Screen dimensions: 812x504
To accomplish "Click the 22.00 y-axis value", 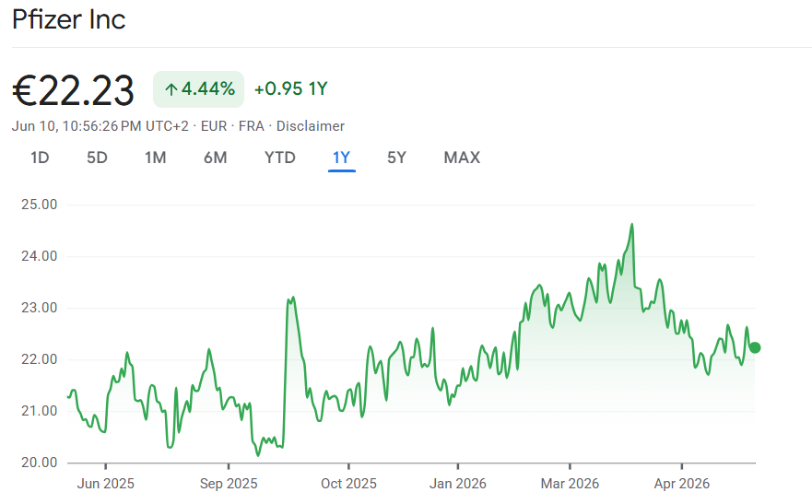I will click(x=40, y=359).
